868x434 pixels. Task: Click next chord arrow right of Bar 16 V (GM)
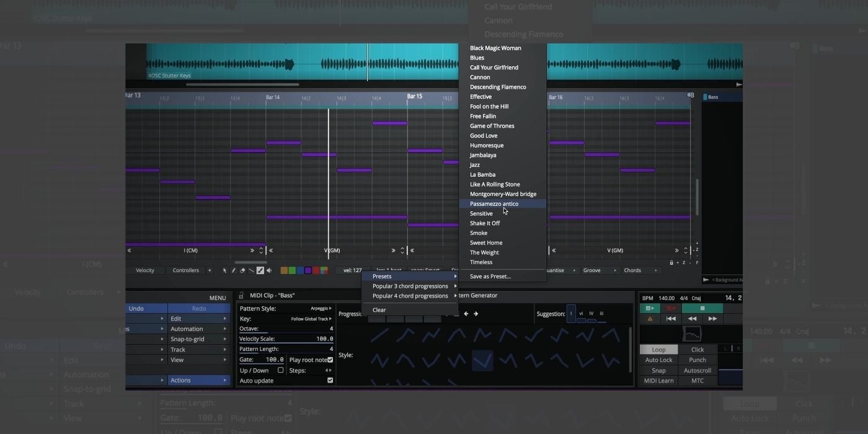[x=678, y=250]
